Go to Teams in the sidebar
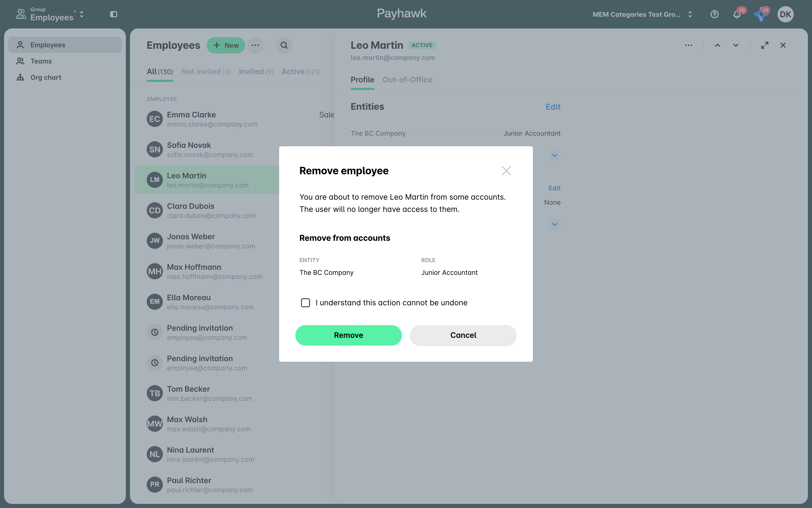This screenshot has width=812, height=508. coord(65,61)
